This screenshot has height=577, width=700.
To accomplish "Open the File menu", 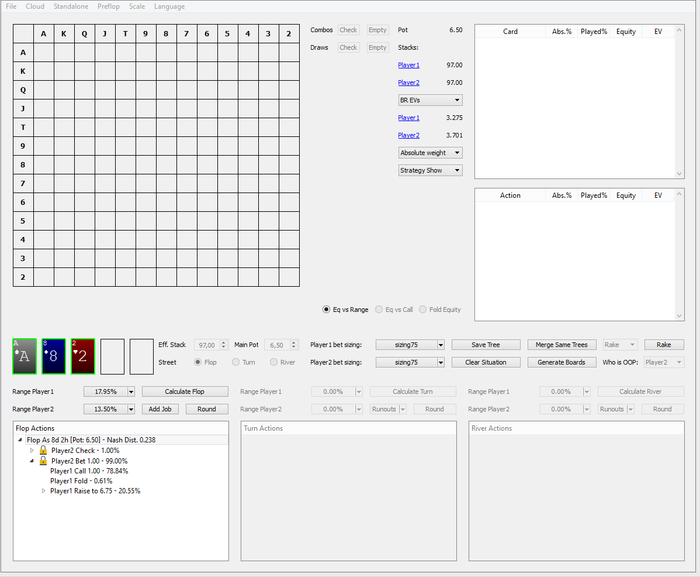I will [11, 6].
